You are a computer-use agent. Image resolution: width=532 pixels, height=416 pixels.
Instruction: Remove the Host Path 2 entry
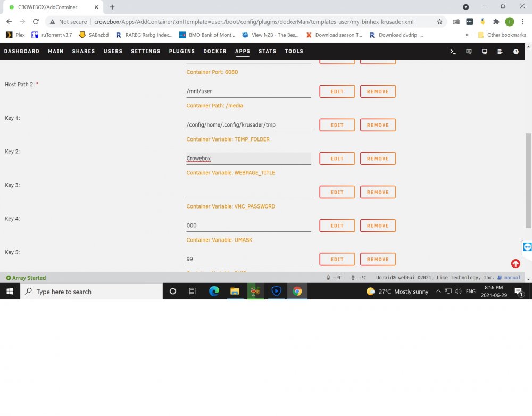pyautogui.click(x=378, y=91)
